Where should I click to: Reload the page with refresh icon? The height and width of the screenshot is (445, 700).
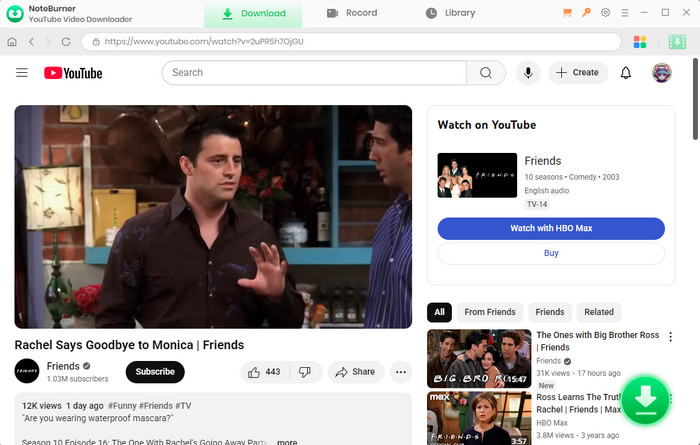point(66,42)
